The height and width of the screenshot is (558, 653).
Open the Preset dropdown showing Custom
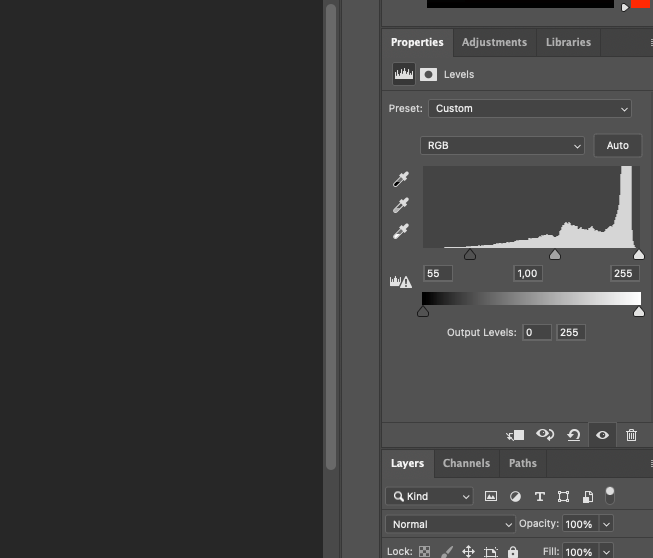(530, 109)
